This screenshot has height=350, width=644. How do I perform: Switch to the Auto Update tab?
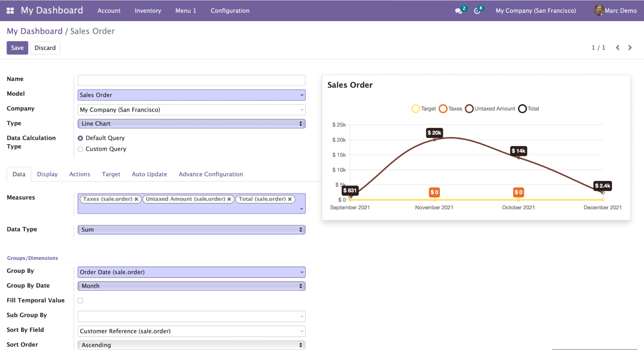pyautogui.click(x=149, y=174)
